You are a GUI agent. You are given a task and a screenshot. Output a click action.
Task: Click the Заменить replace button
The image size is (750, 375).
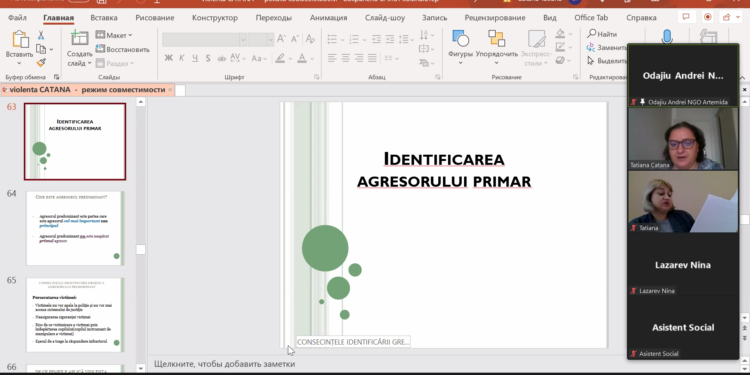(x=607, y=47)
